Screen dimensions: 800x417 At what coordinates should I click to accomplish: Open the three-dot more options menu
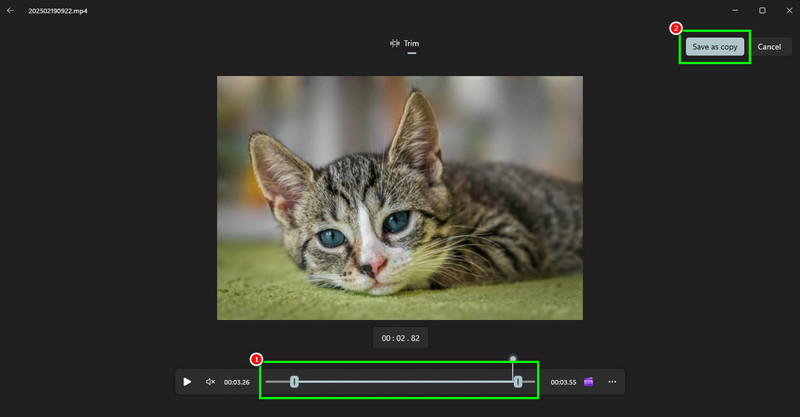(x=612, y=382)
